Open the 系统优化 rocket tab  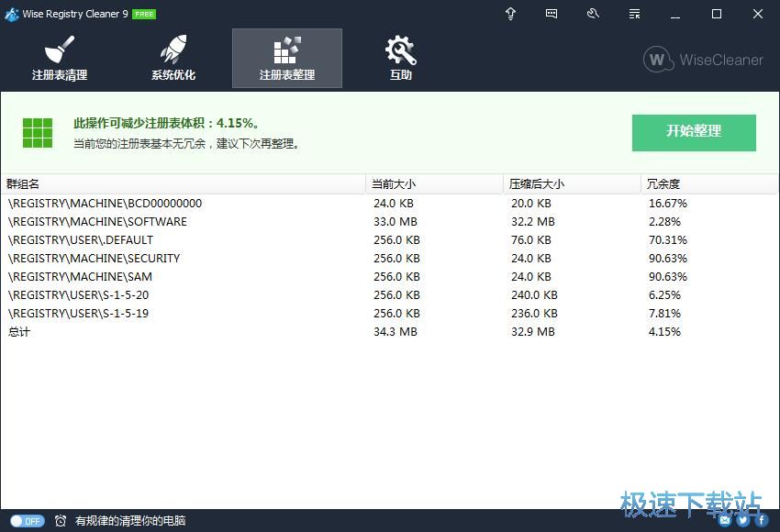[x=173, y=58]
